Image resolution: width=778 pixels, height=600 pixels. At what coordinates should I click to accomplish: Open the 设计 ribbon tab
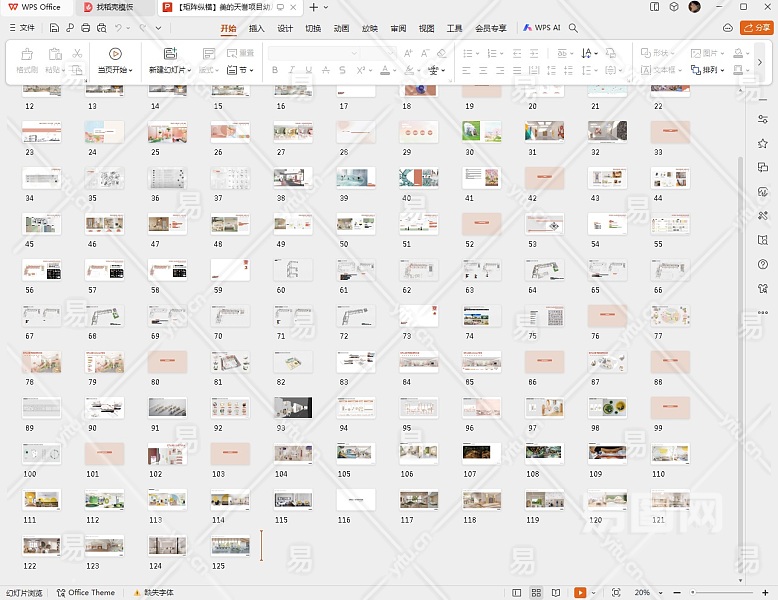click(x=285, y=28)
